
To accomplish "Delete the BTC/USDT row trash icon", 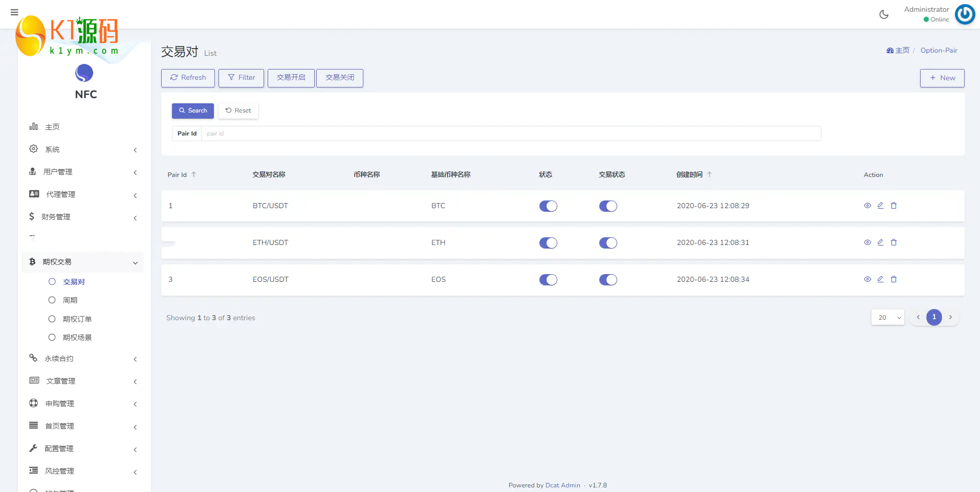I will 894,206.
